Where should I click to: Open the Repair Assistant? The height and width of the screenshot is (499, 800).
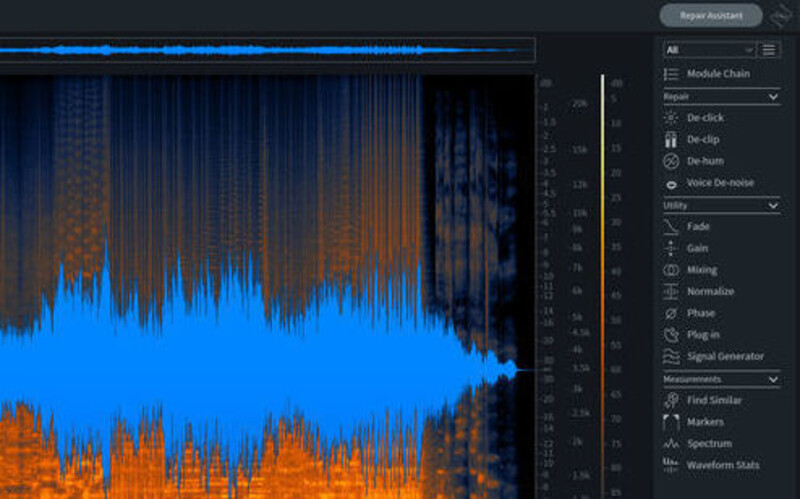(x=711, y=16)
